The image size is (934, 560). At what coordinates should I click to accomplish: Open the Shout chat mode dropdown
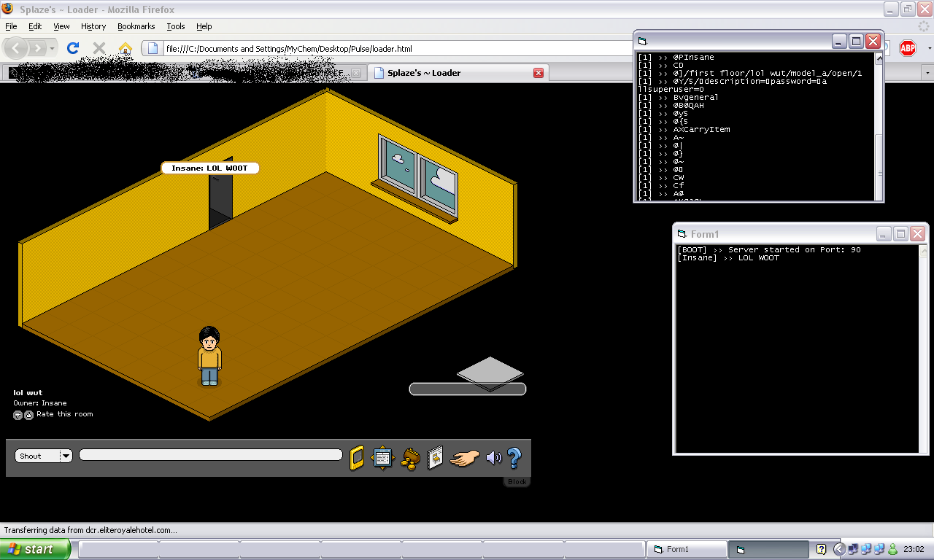pos(66,456)
